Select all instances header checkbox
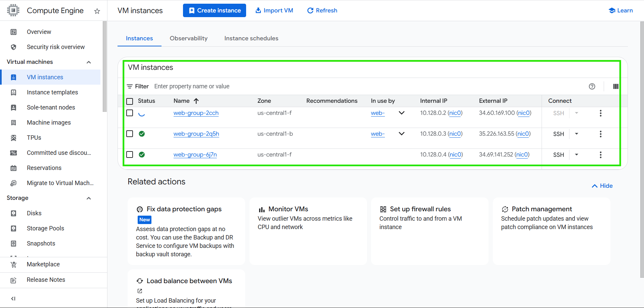 coord(130,101)
